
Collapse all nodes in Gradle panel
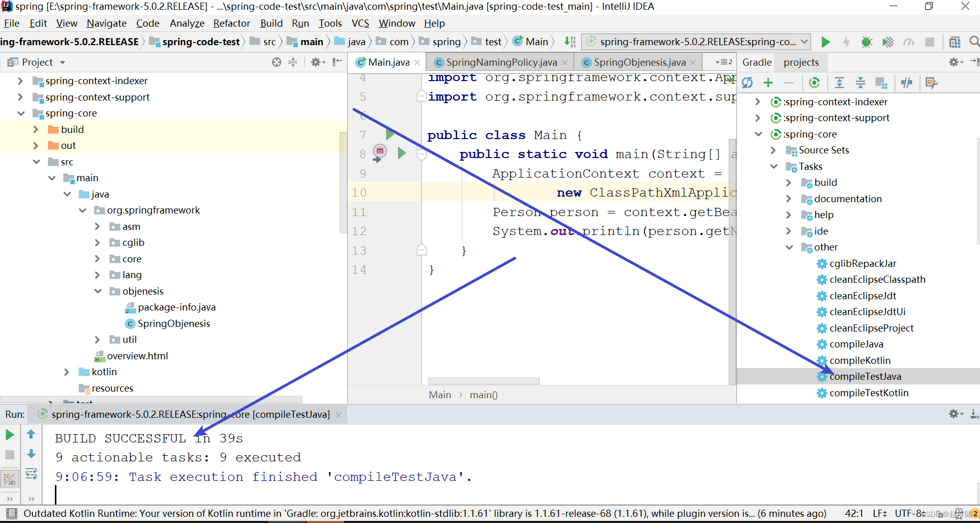tap(860, 83)
